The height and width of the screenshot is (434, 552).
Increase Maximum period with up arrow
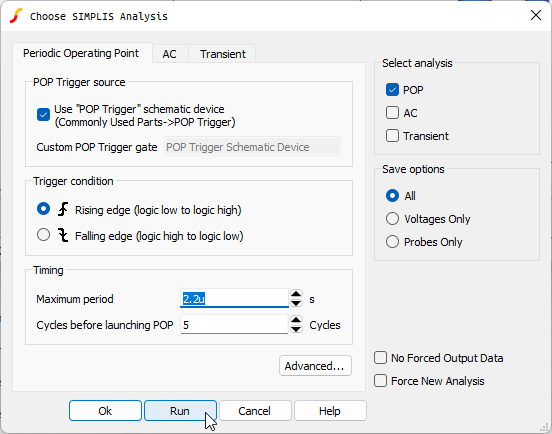[296, 294]
